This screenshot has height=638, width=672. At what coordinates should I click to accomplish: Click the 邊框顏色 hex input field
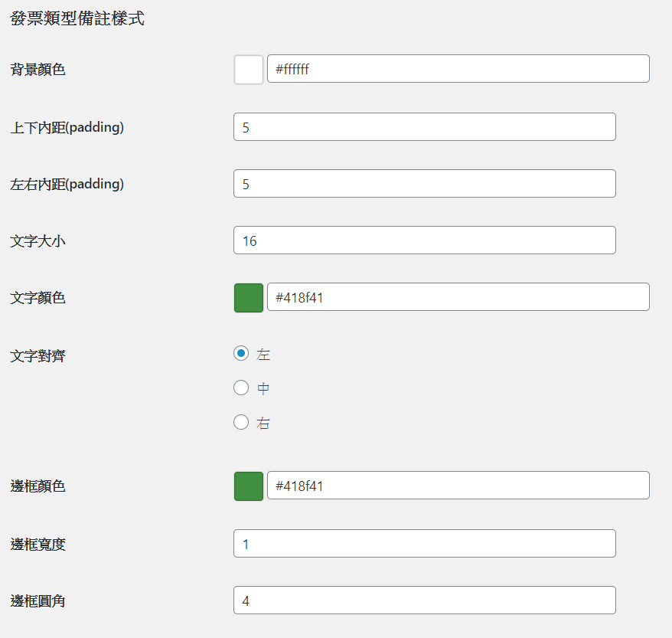pos(458,486)
